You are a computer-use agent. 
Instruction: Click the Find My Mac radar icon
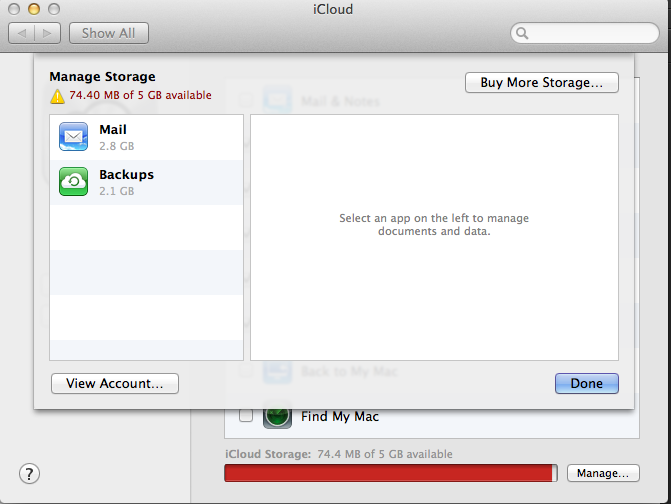point(277,418)
